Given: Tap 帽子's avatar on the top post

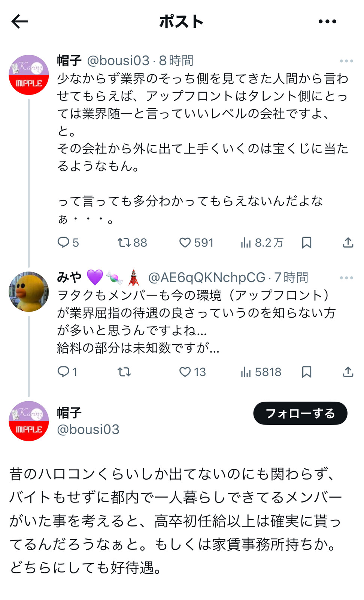Looking at the screenshot, I should pyautogui.click(x=29, y=75).
